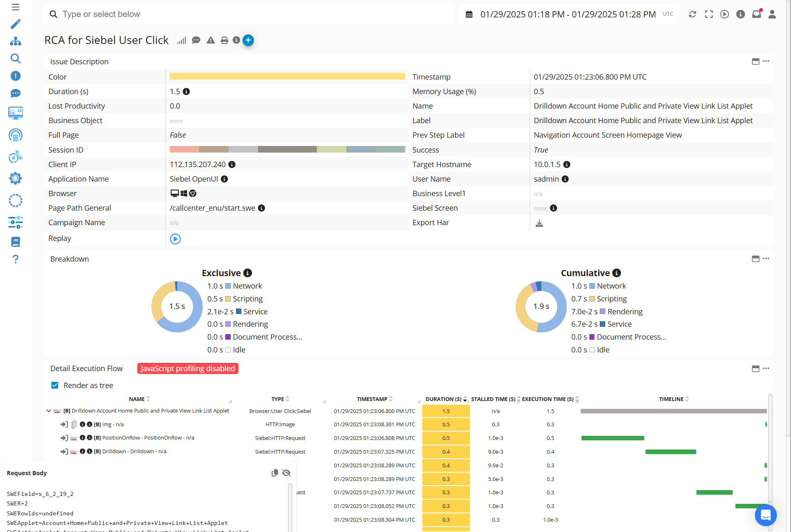Open the monitor dashboard icon in sidebar
Viewport: 791px width, 532px height.
[x=15, y=113]
